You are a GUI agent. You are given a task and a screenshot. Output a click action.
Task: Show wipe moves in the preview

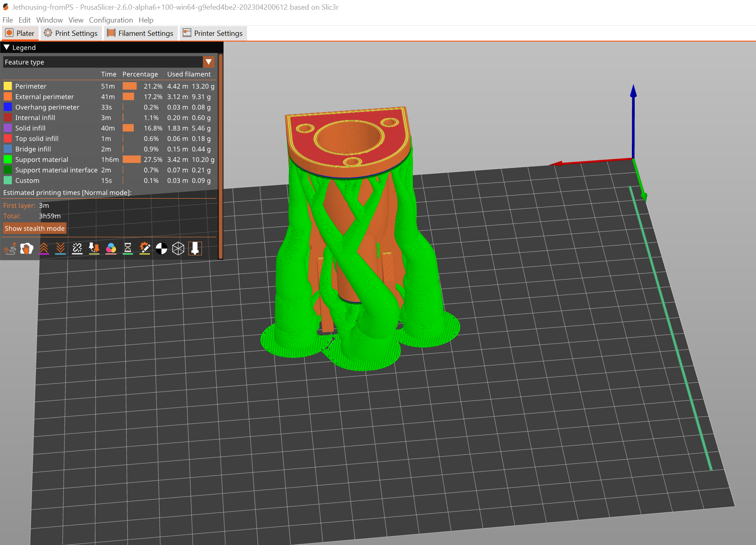[27, 249]
